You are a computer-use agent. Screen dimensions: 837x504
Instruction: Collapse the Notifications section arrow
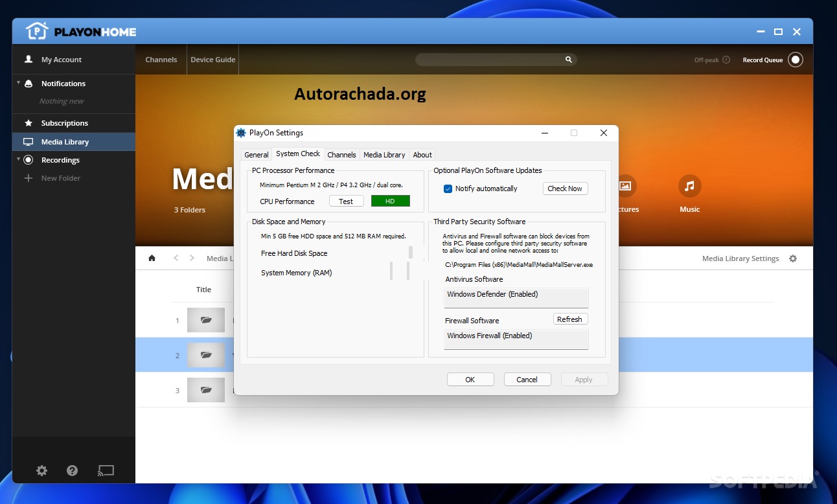(19, 83)
